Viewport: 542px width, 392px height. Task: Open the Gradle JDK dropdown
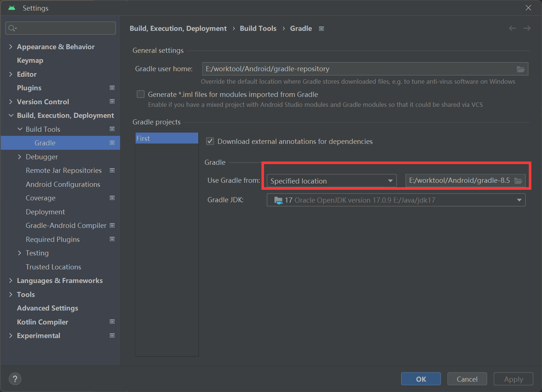pos(519,200)
